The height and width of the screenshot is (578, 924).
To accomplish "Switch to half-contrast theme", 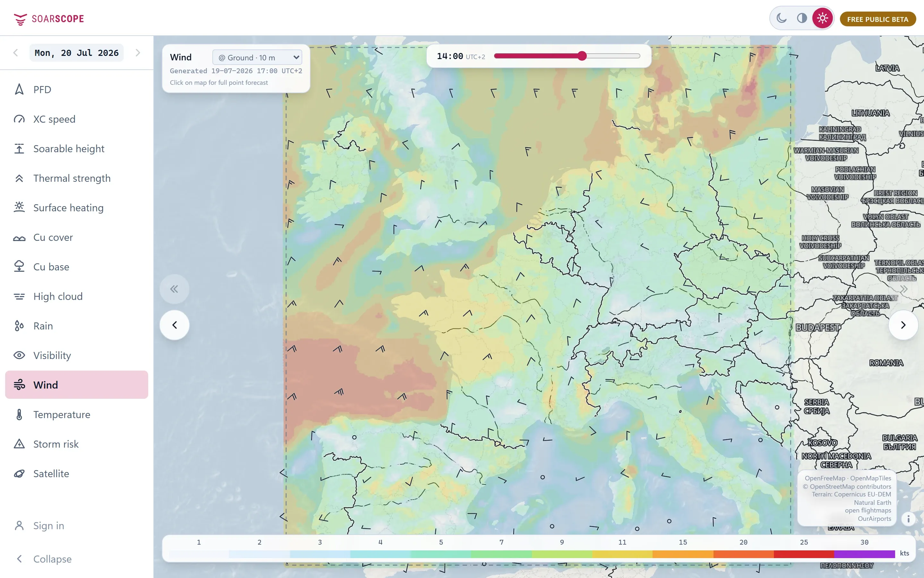I will [x=802, y=18].
